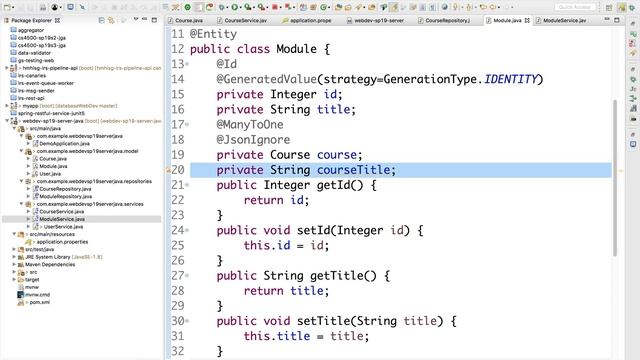Minimize the Package Explorer view

(144, 19)
